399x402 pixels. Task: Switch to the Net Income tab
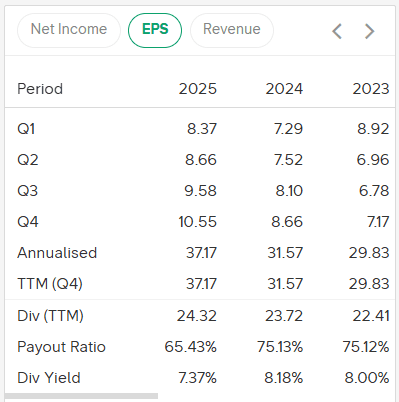(69, 30)
